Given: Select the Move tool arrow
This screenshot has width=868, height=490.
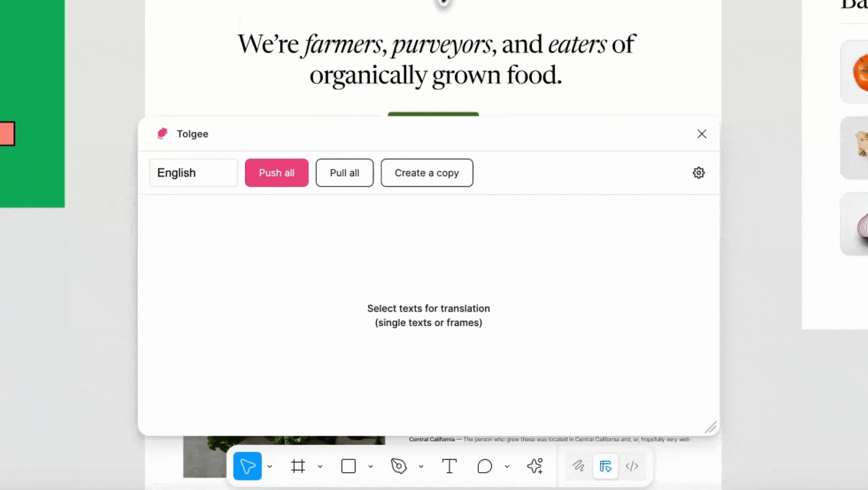Looking at the screenshot, I should click(248, 466).
